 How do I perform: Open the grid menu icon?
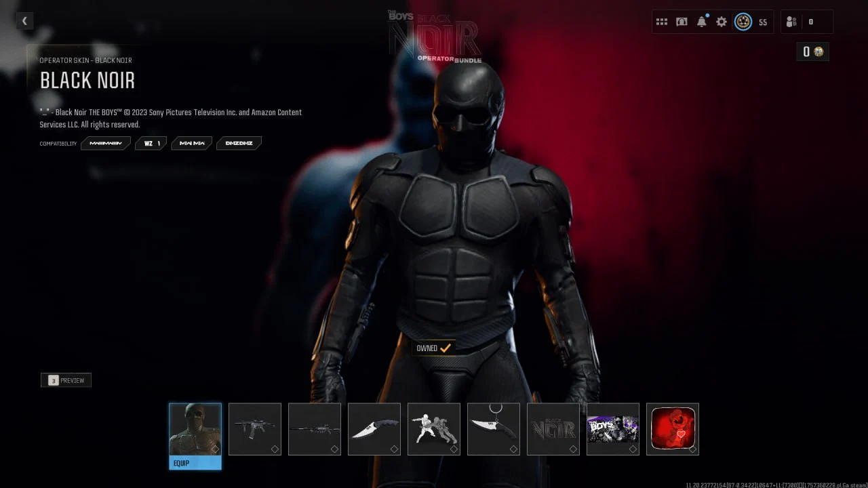[x=661, y=22]
